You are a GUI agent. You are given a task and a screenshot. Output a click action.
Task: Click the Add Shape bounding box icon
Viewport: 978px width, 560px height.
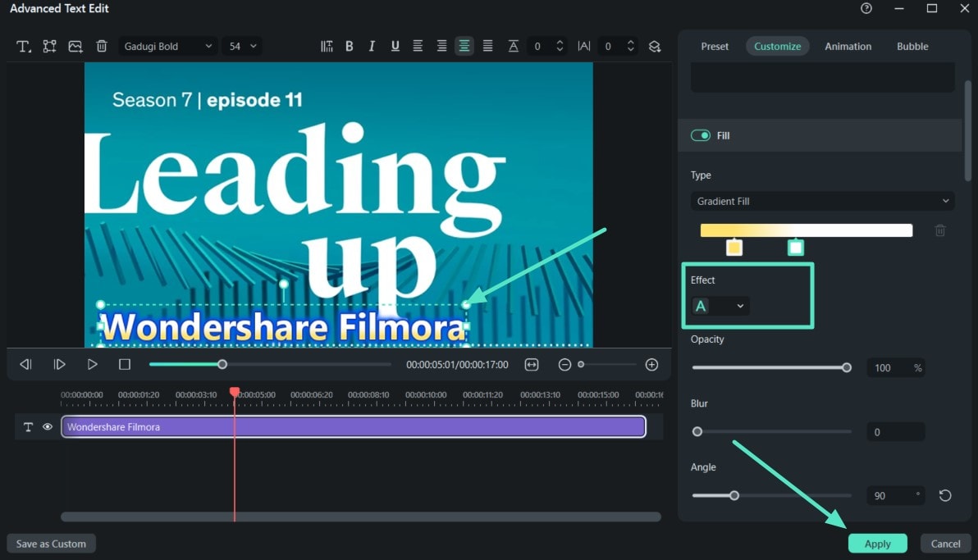point(49,46)
